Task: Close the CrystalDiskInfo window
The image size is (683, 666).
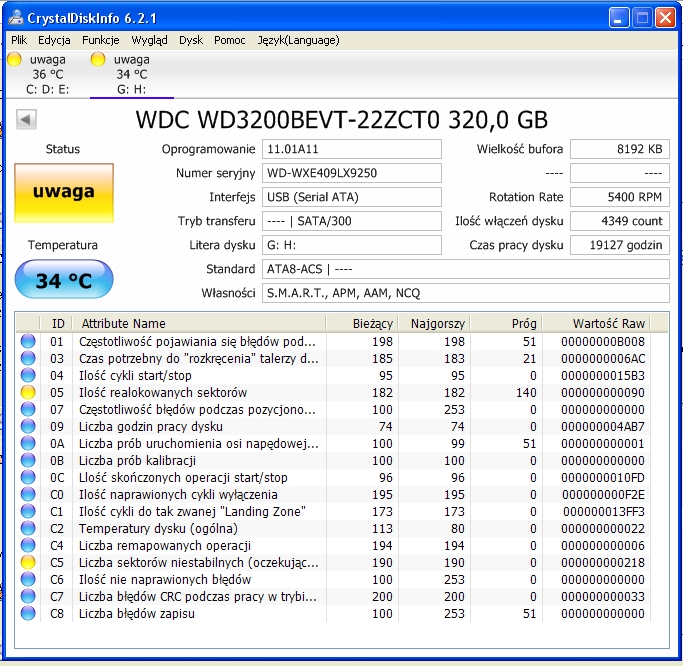Action: [x=665, y=18]
